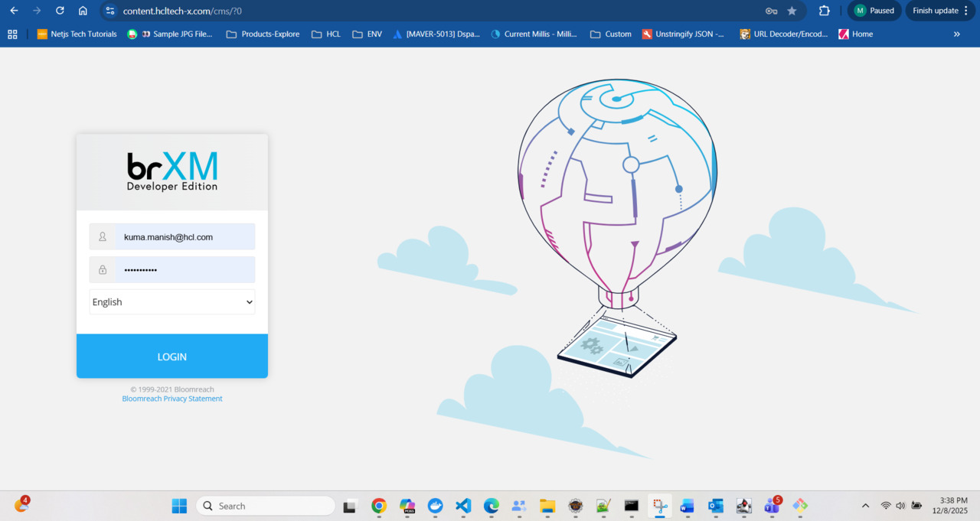Expand the ENV bookmark folder
980x521 pixels.
(x=367, y=34)
